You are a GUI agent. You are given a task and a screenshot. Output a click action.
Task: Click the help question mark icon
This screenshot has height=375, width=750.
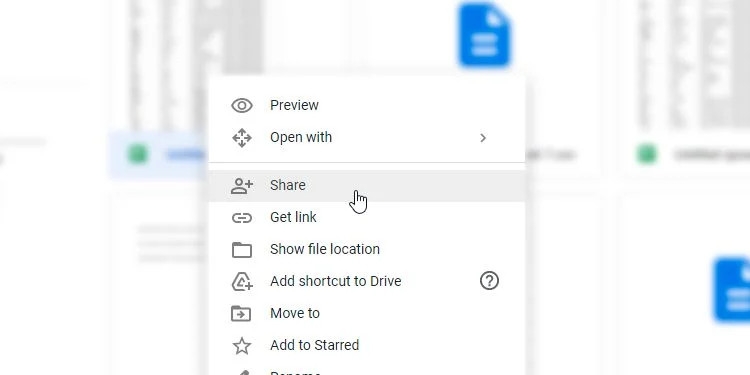(x=489, y=281)
